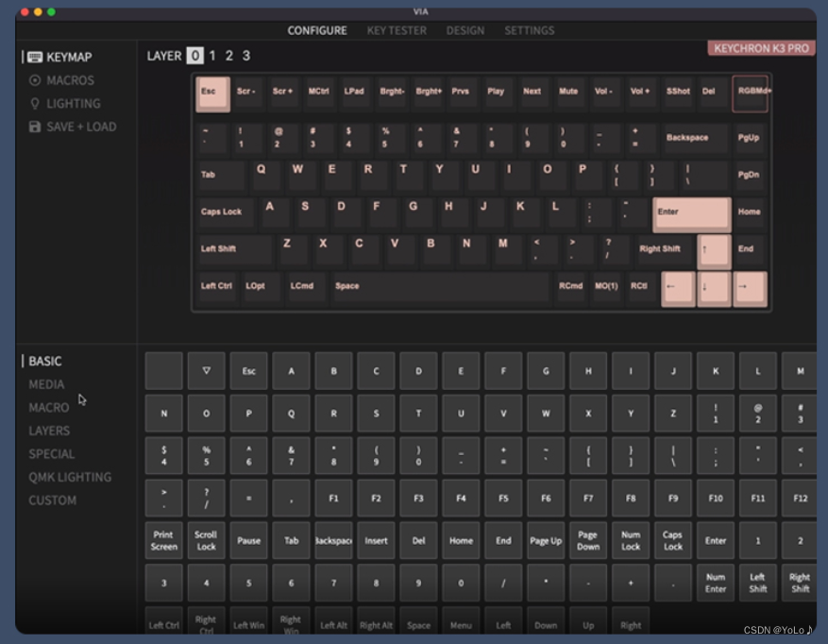Select the RGBMd+ key on the keymap
828x644 pixels.
[x=750, y=93]
